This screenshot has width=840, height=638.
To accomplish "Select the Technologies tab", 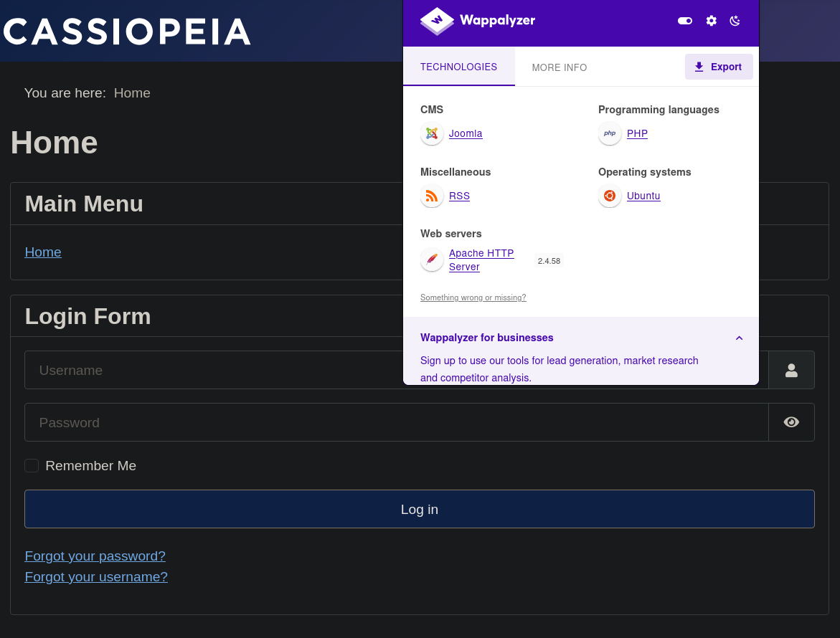I will 458,67.
